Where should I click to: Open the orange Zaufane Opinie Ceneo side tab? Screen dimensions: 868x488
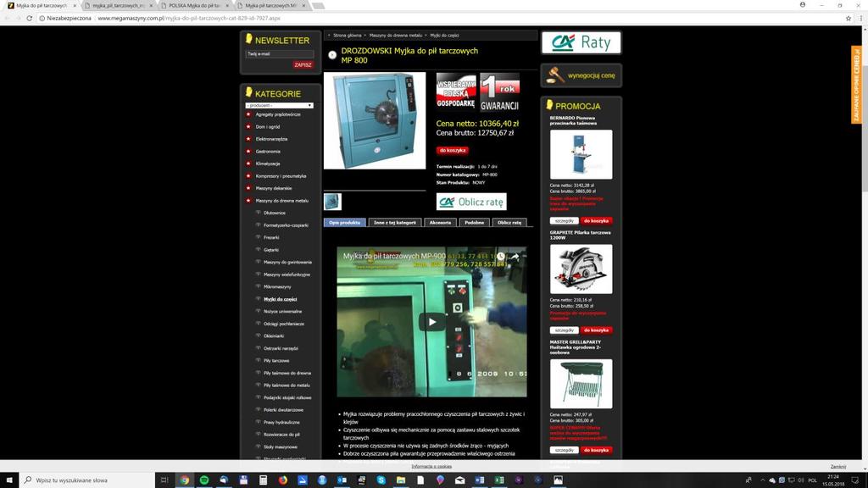tap(856, 86)
